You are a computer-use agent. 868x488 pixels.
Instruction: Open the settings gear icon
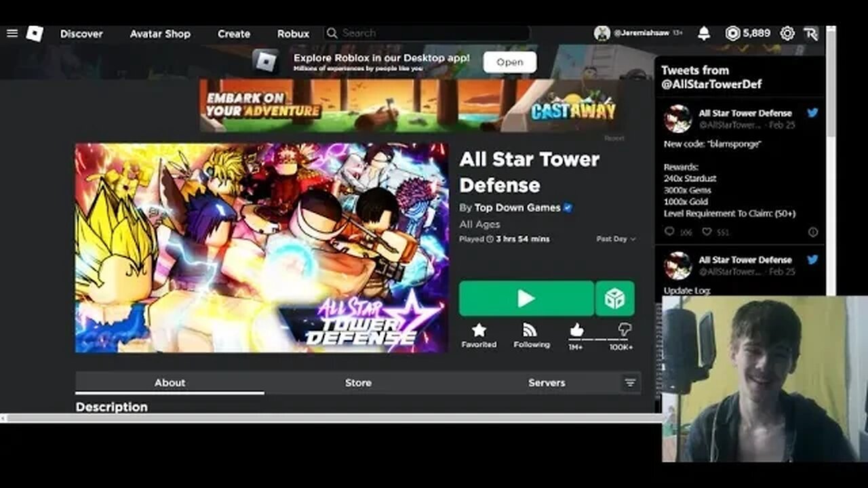[787, 33]
